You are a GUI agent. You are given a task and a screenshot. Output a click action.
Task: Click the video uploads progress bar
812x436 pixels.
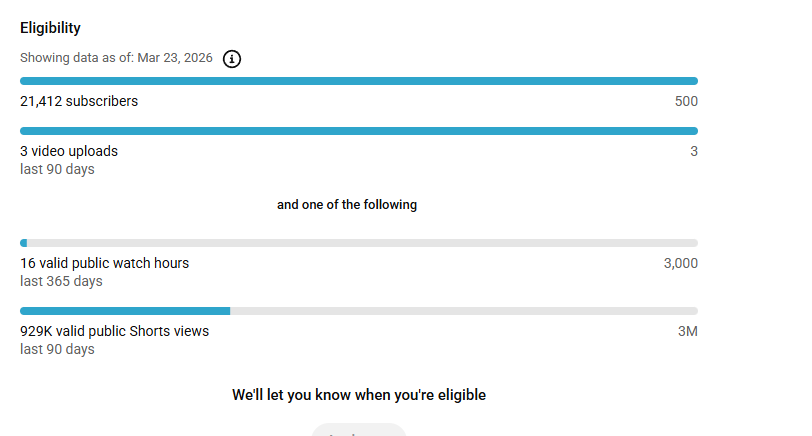click(359, 131)
